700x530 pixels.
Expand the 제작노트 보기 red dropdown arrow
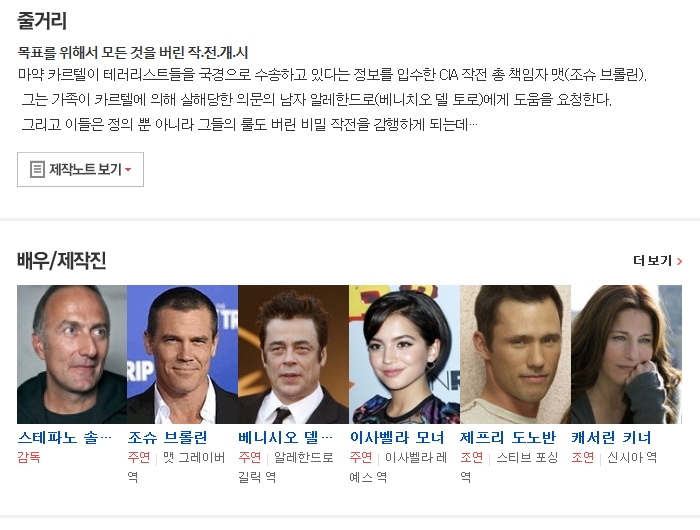128,170
